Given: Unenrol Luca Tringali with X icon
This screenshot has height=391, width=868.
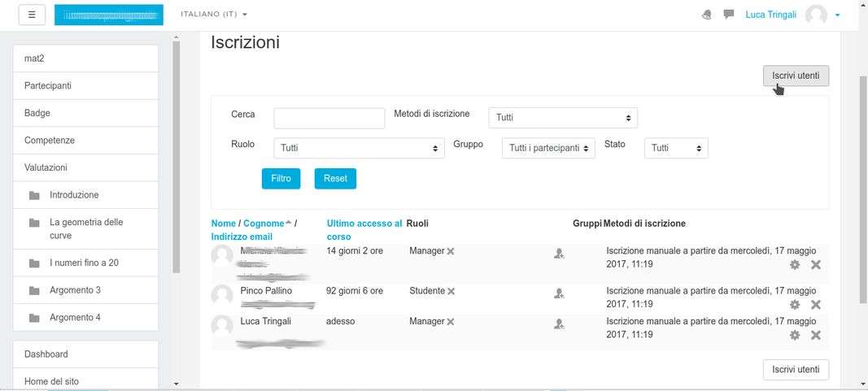Looking at the screenshot, I should tap(815, 335).
